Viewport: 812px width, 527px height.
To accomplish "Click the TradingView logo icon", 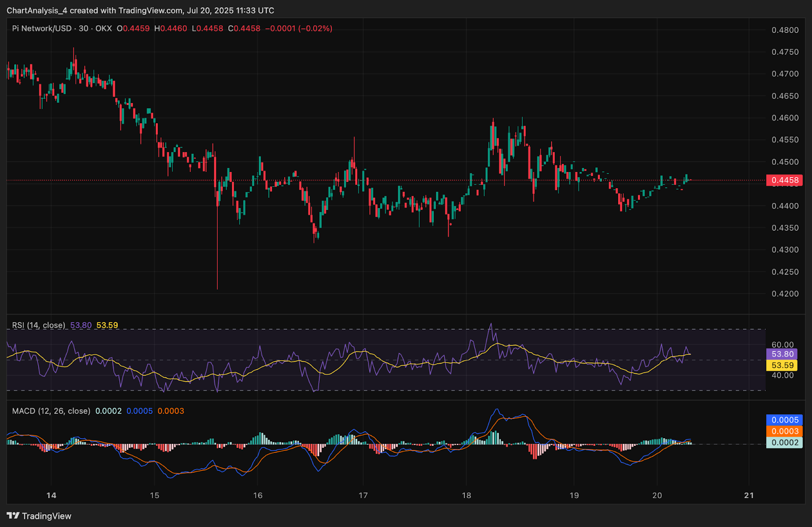I will point(13,516).
